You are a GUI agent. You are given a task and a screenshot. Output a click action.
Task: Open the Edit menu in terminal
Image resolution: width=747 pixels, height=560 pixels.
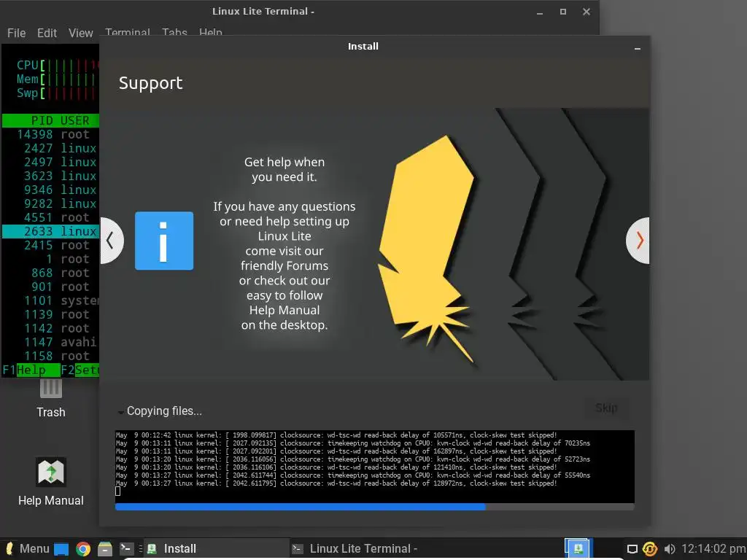[x=47, y=33]
